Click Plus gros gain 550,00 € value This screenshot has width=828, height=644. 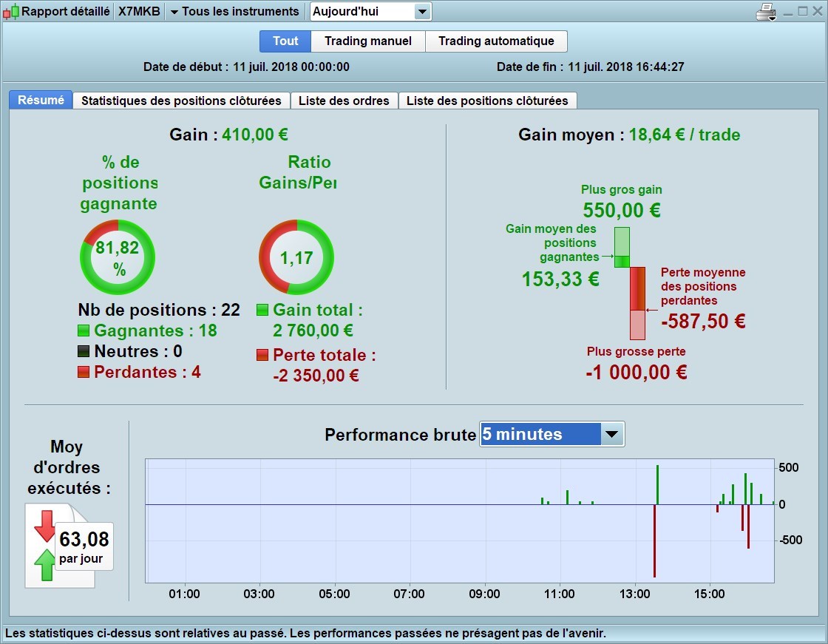click(622, 210)
